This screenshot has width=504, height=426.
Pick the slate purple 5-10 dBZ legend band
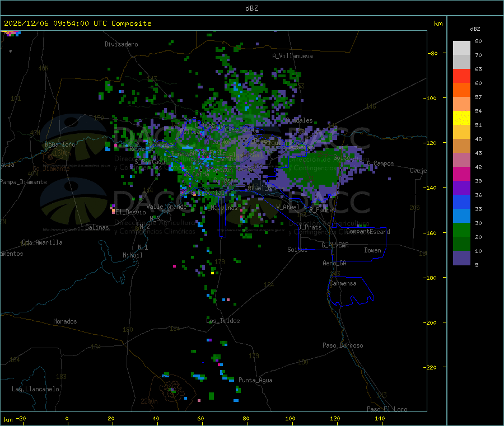[x=461, y=258]
